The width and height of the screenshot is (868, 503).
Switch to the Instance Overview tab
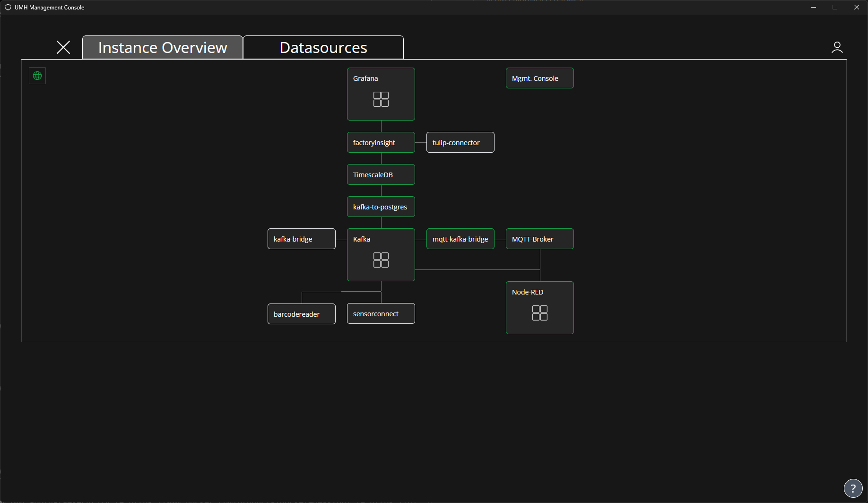[x=163, y=48]
